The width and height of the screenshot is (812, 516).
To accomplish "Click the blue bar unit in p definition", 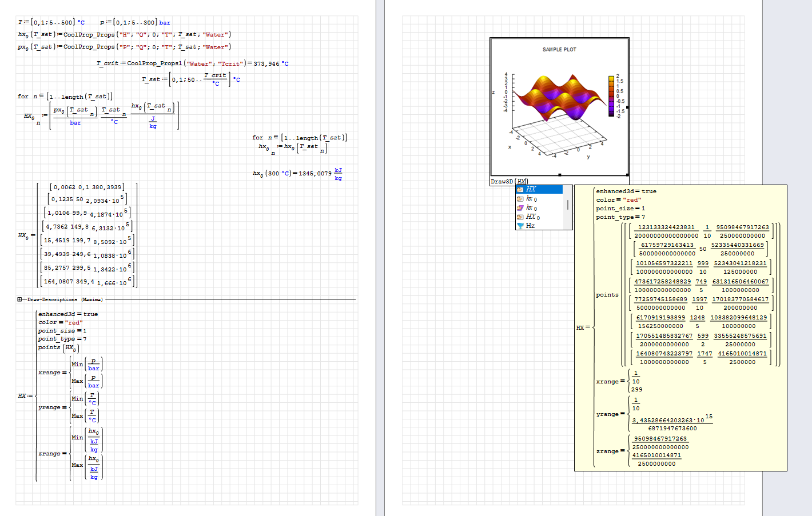I will pyautogui.click(x=165, y=23).
